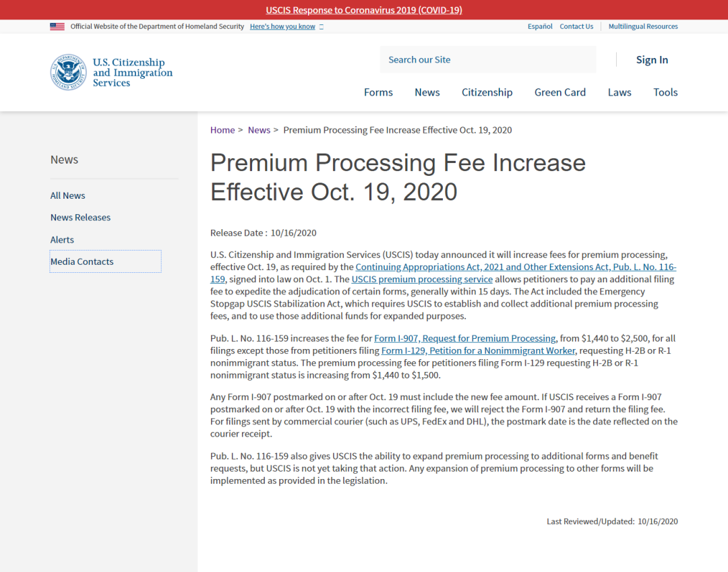Open the Forms menu
The image size is (728, 572).
378,92
